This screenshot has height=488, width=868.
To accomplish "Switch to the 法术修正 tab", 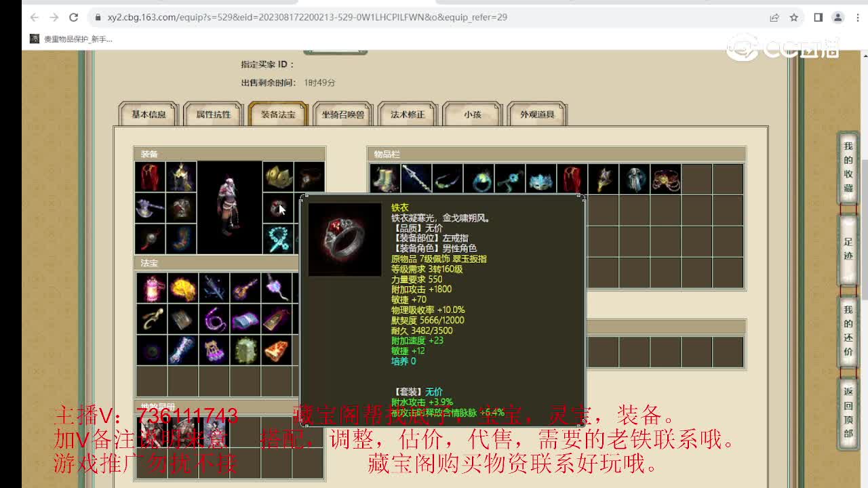I will (x=408, y=115).
